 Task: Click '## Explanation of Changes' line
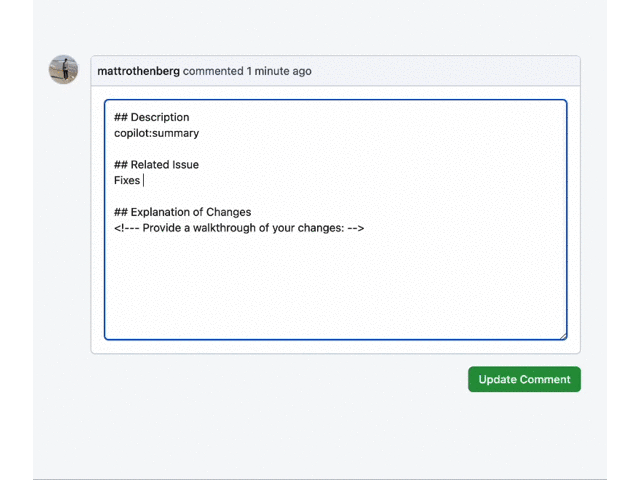point(182,212)
